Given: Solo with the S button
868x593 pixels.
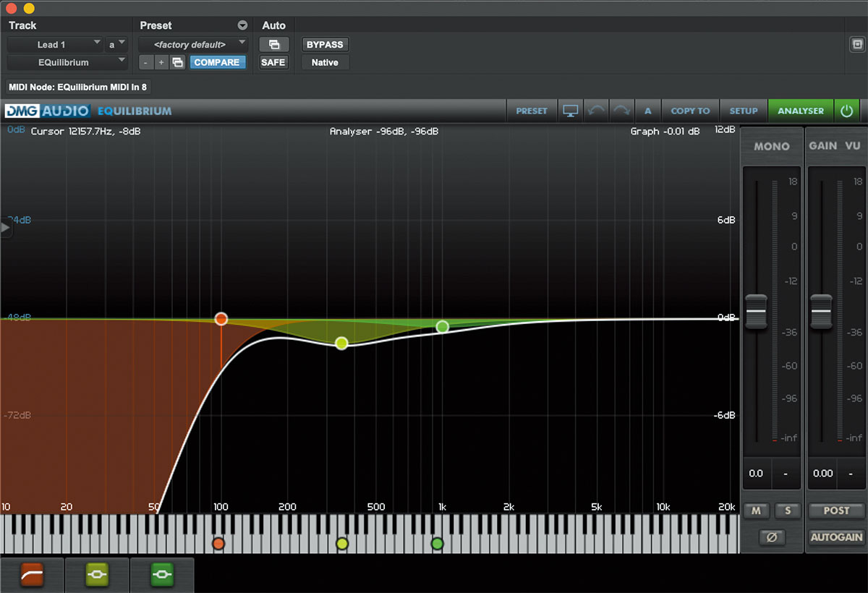Looking at the screenshot, I should 788,511.
